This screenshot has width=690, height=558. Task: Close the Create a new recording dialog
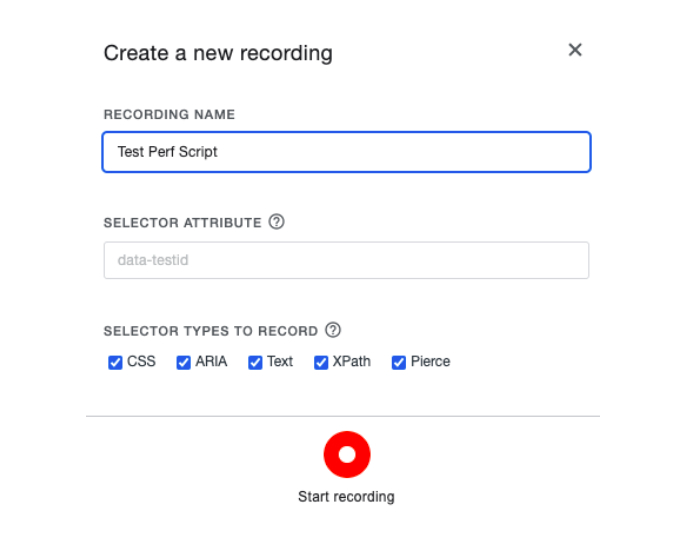click(575, 50)
